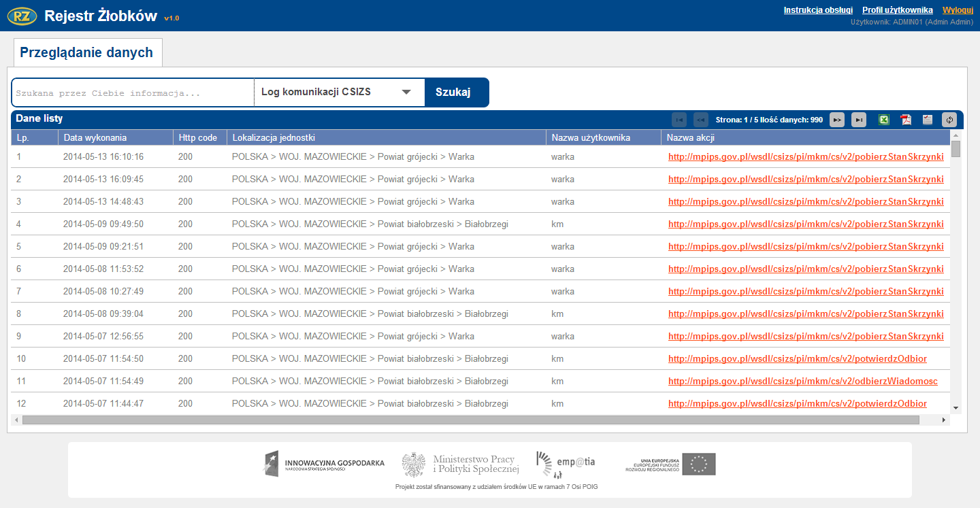Go to first page of list
This screenshot has height=508, width=980.
679,120
